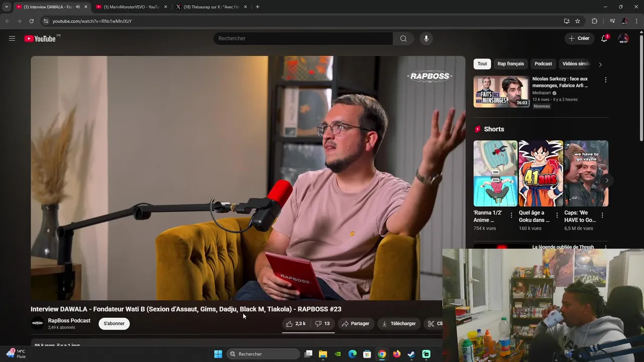The image size is (644, 362).
Task: Open YouTube account avatar menu
Action: 623,38
